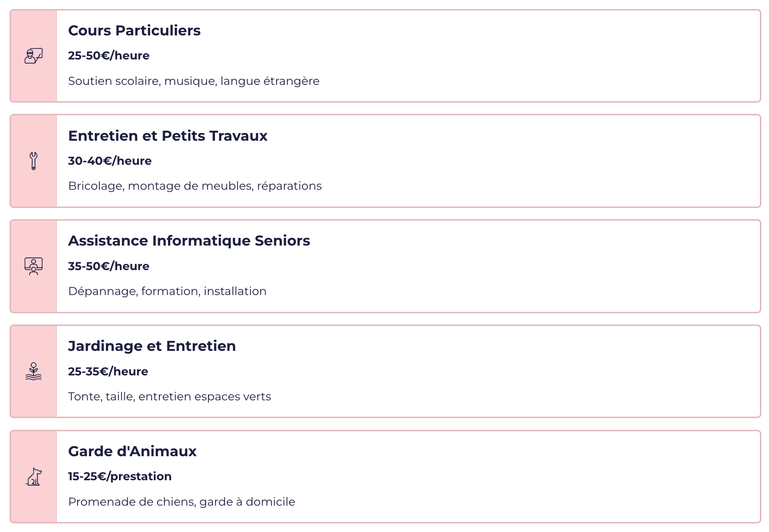Click the 25-35€/heure price label
This screenshot has height=532, width=769.
click(108, 371)
